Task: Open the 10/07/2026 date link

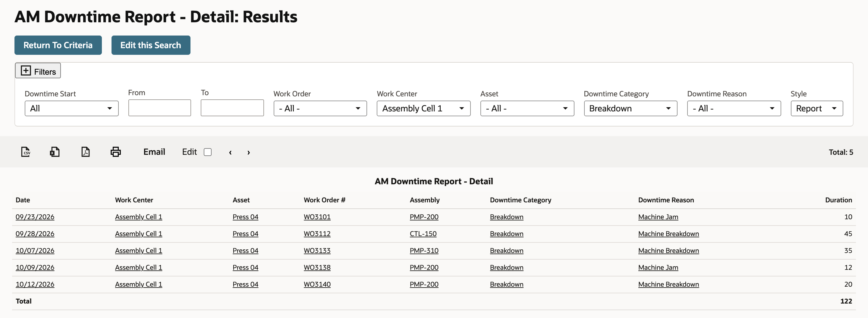Action: click(x=35, y=251)
